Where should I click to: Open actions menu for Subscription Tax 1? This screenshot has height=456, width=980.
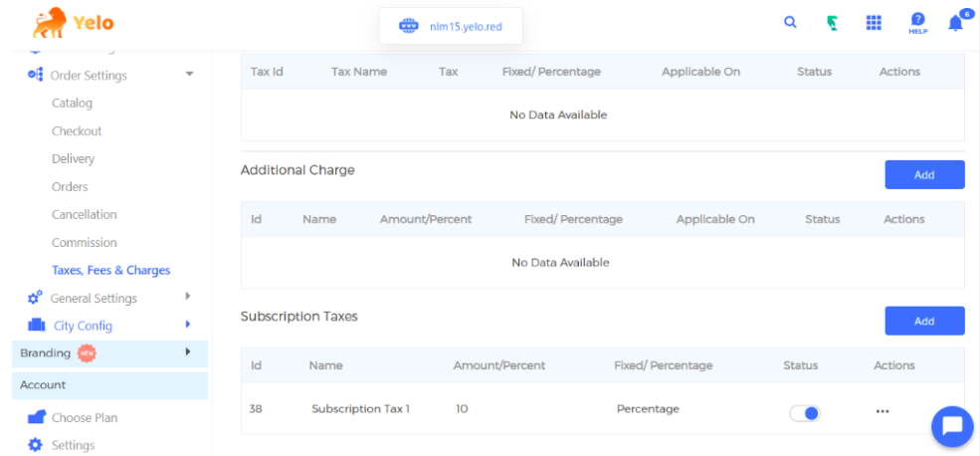click(882, 411)
